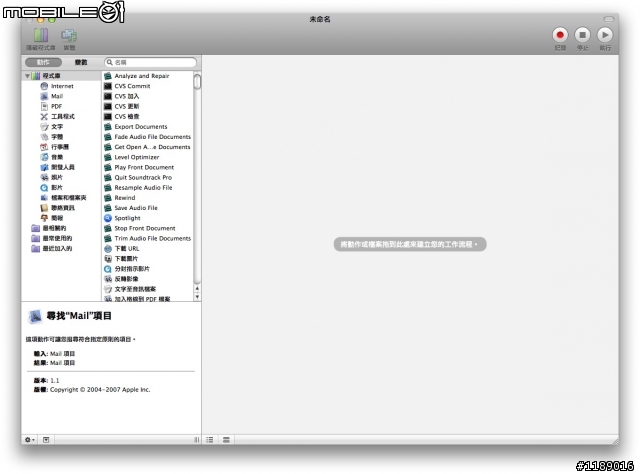Run the workflow with the Run (執行) button
The image size is (640, 474).
pos(605,35)
